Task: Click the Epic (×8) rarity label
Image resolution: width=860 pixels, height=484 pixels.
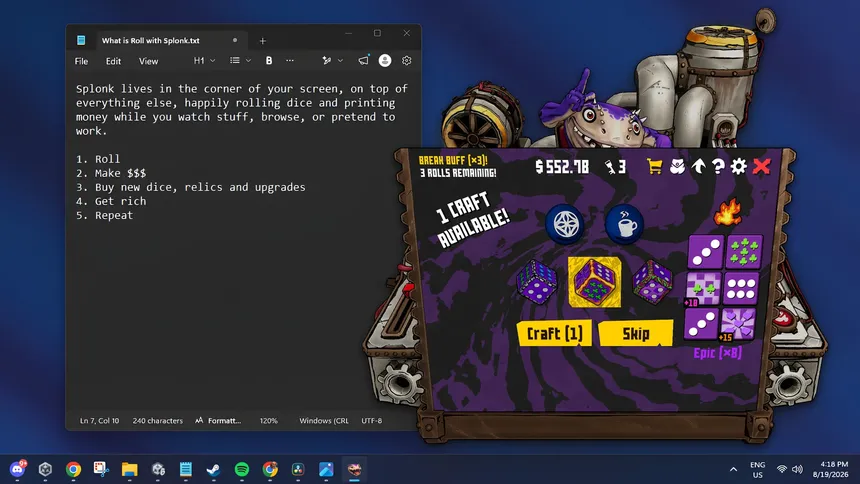Action: click(x=717, y=353)
